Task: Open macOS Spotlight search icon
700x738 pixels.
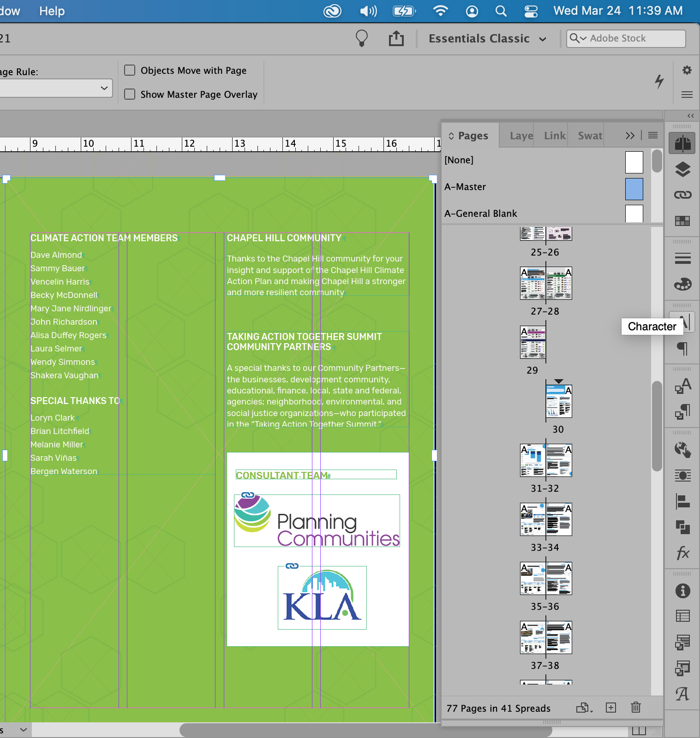Action: [501, 11]
